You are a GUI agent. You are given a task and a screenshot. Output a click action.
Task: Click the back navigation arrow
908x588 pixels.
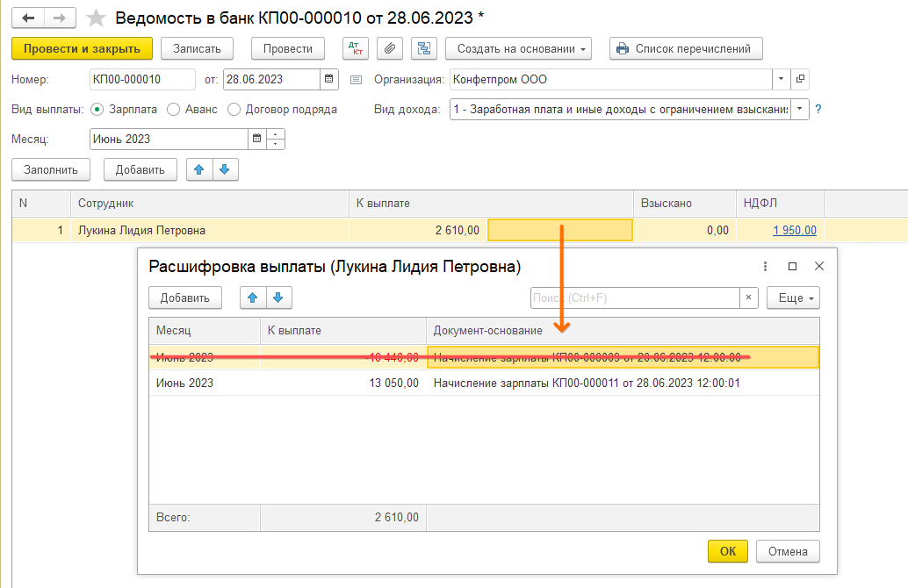(27, 18)
